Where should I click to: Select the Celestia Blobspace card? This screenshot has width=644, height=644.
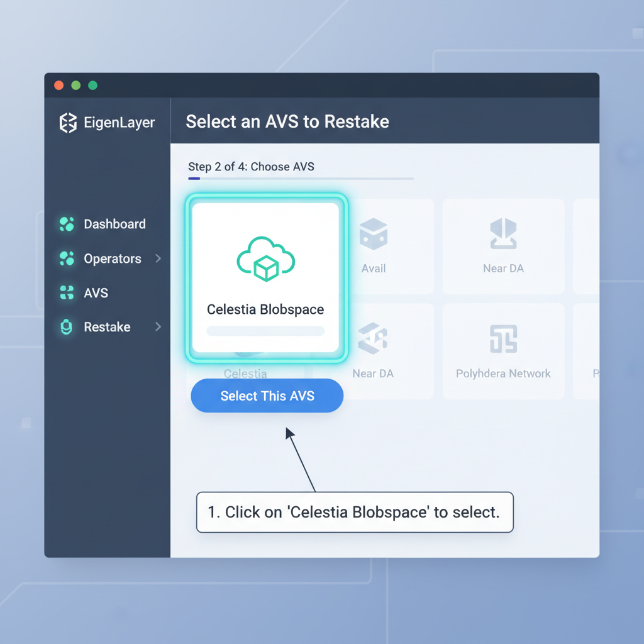click(266, 277)
